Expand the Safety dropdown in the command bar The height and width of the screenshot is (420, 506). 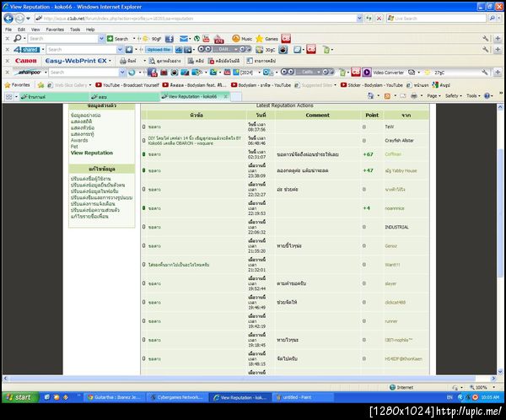point(453,96)
